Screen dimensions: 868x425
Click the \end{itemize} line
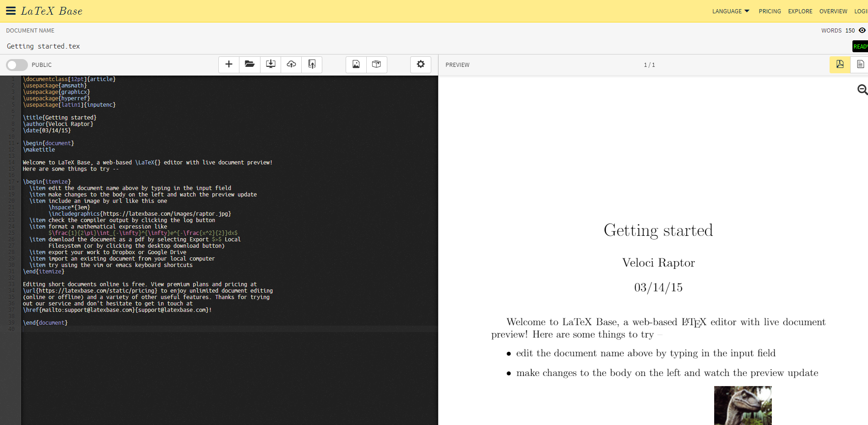43,272
